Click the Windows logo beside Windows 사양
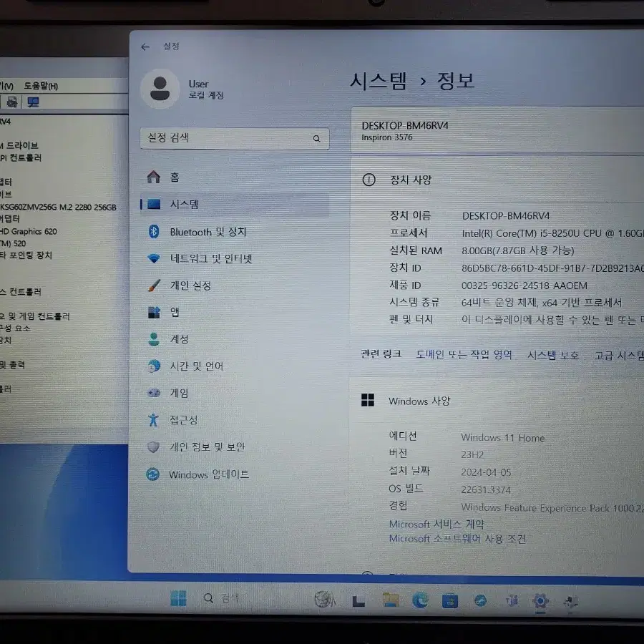Screen dimensions: 644x644 [x=368, y=400]
